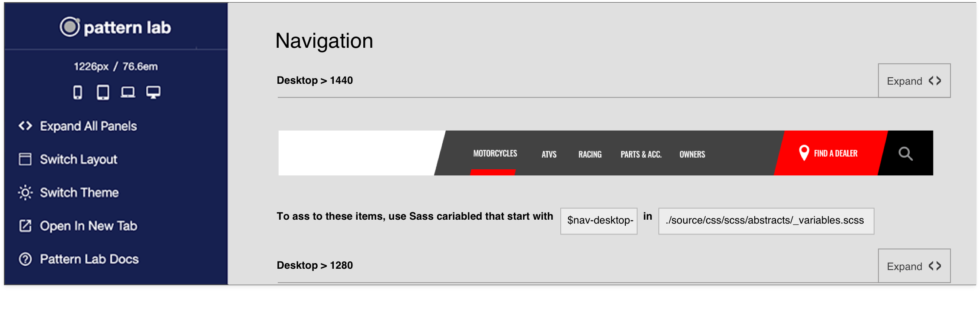Click the Pattern Lab Docs help icon
Image resolution: width=980 pixels, height=310 pixels.
click(x=26, y=259)
